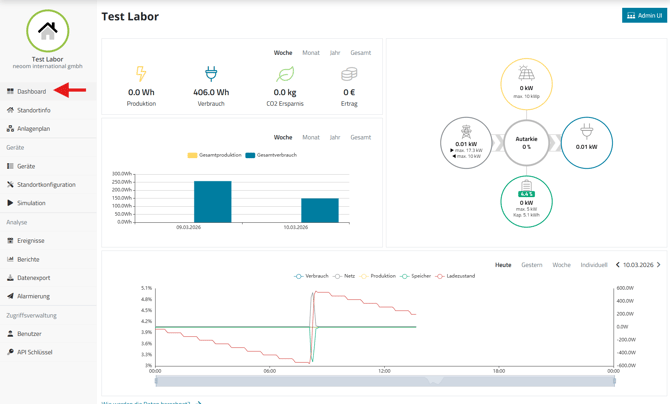Click the coin stack Ertrag icon

349,74
